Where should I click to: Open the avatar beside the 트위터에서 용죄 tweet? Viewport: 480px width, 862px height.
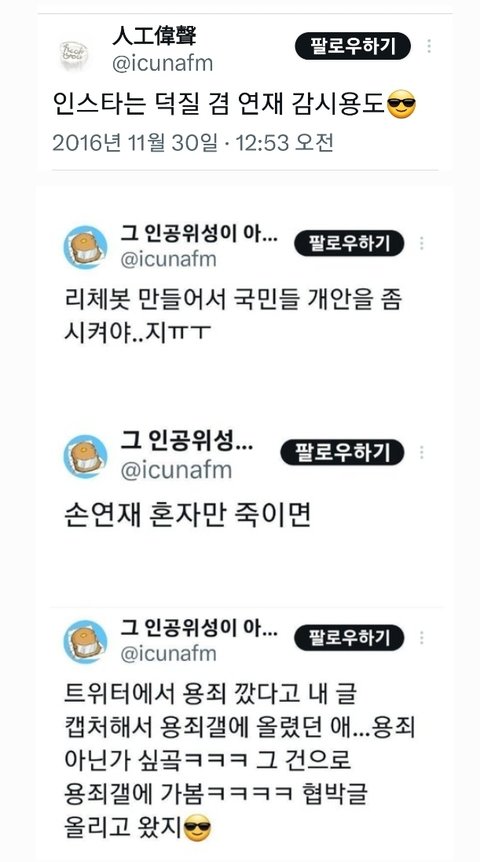coord(85,642)
